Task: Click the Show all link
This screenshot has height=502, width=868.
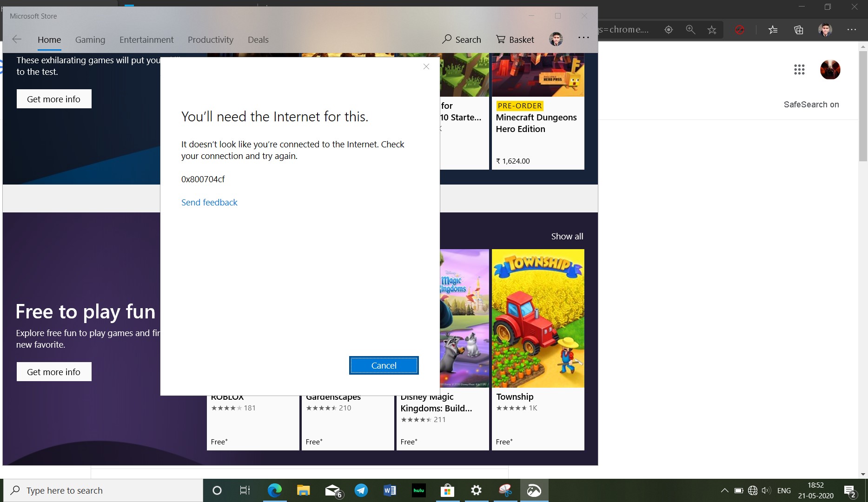Action: (567, 236)
